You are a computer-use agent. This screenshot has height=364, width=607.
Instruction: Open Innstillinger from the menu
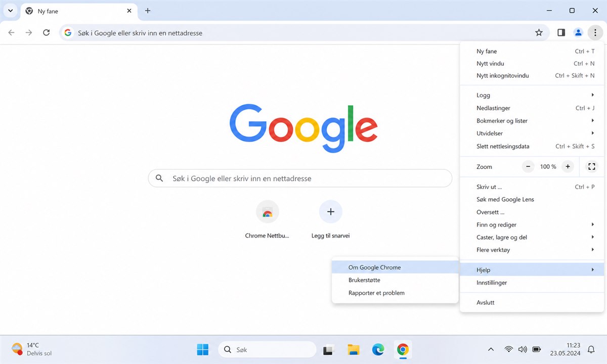point(532,283)
